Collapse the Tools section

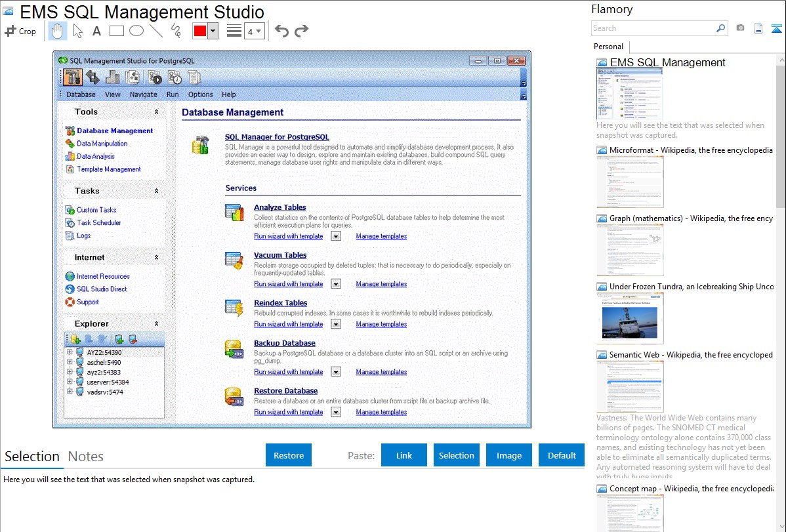[156, 112]
